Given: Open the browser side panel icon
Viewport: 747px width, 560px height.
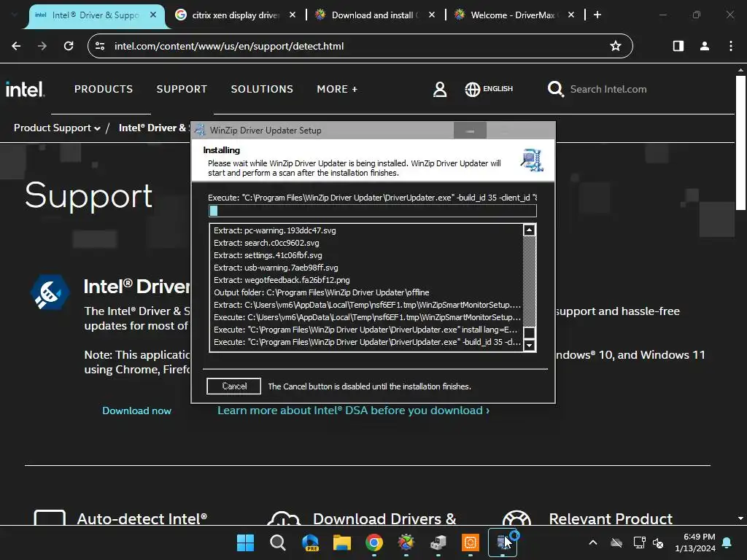Looking at the screenshot, I should (678, 46).
